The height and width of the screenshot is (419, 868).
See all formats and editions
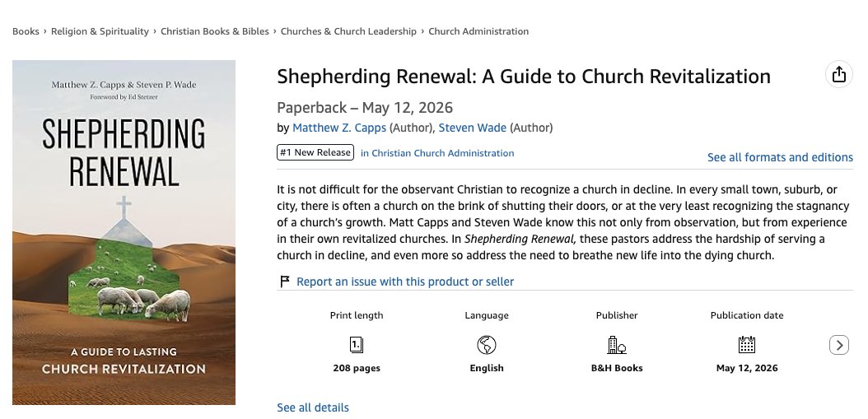(x=780, y=158)
